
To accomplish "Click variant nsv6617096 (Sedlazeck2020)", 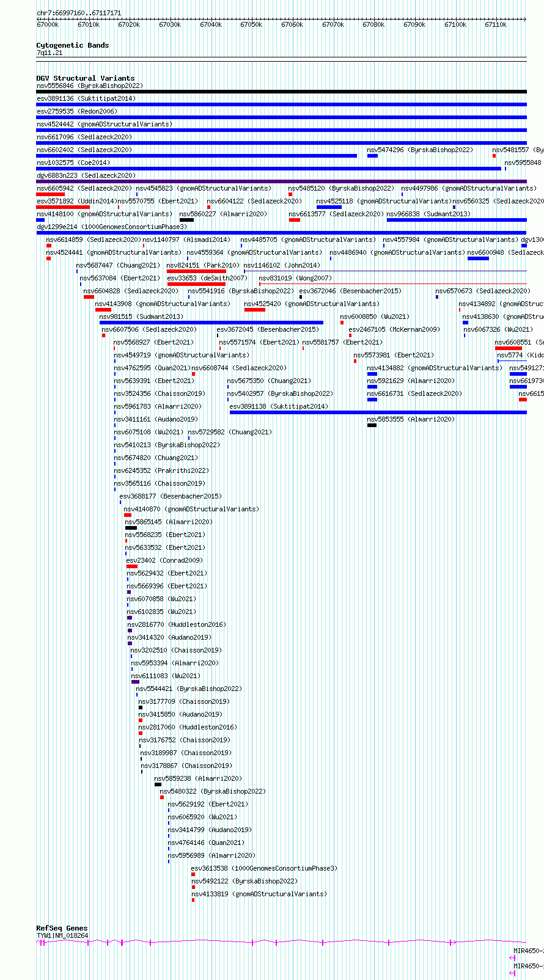I will pos(84,137).
